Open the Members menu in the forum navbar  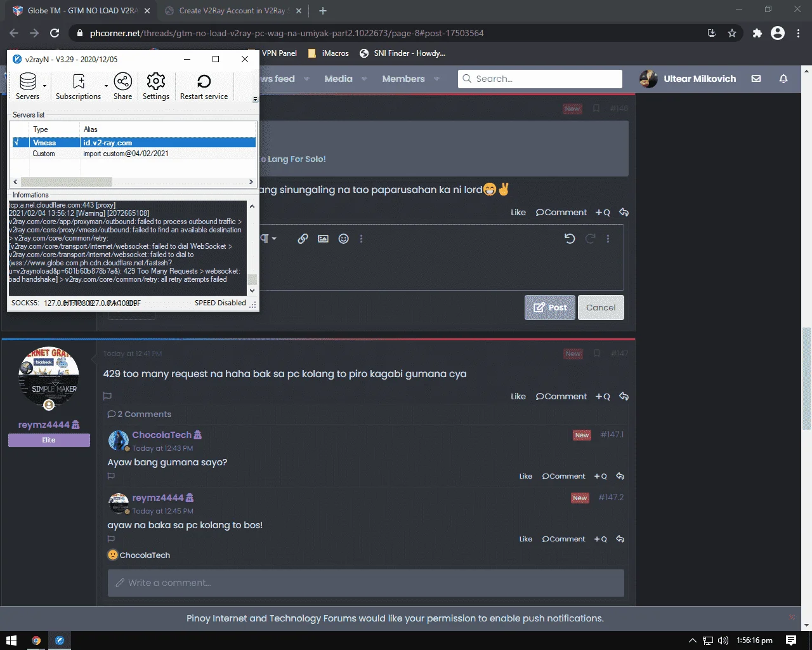[403, 79]
